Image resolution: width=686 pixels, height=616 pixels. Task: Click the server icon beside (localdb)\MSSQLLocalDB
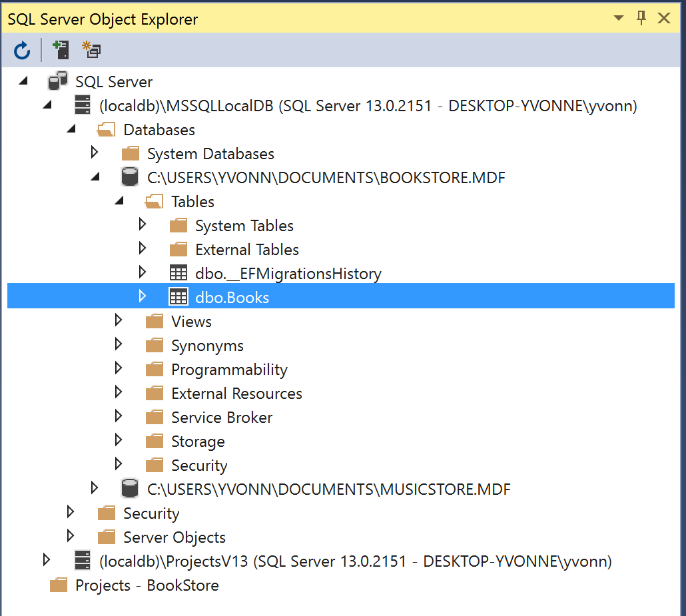click(x=82, y=105)
